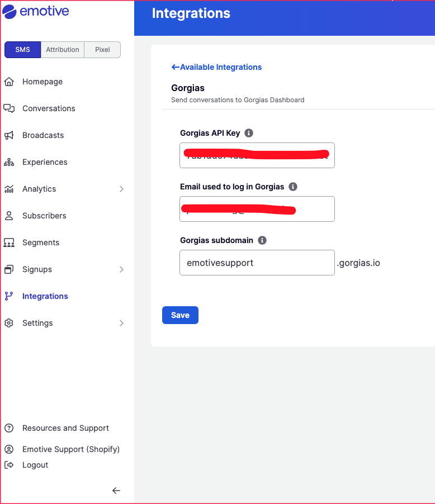Image resolution: width=435 pixels, height=504 pixels.
Task: Collapse sidebar with the left arrow
Action: tap(116, 491)
